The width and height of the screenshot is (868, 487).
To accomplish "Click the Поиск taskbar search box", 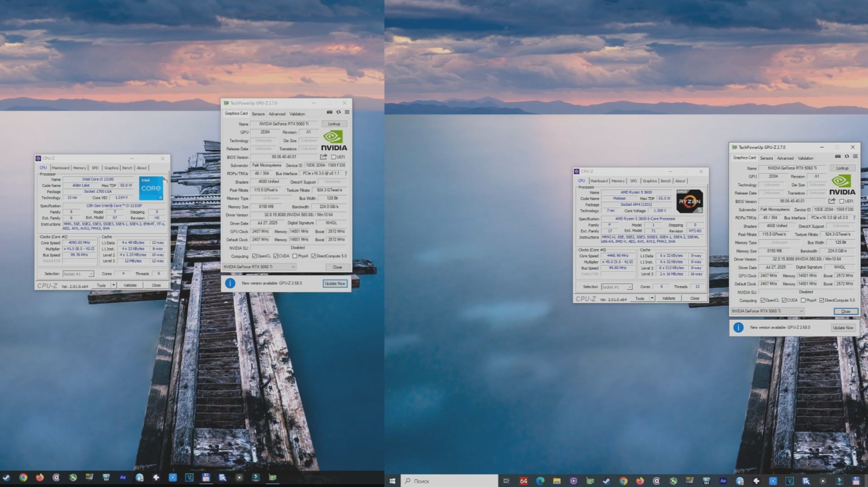I will 449,481.
